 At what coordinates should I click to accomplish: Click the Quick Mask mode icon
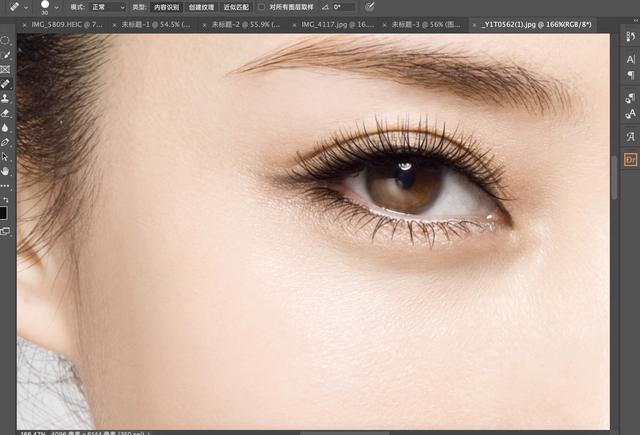tap(5, 231)
